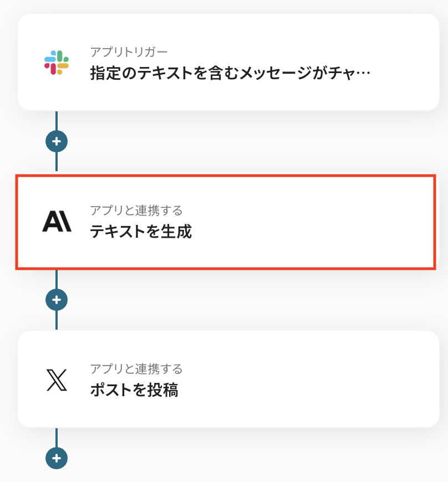Click アプリと連携する label above テキストを生成

(x=136, y=211)
